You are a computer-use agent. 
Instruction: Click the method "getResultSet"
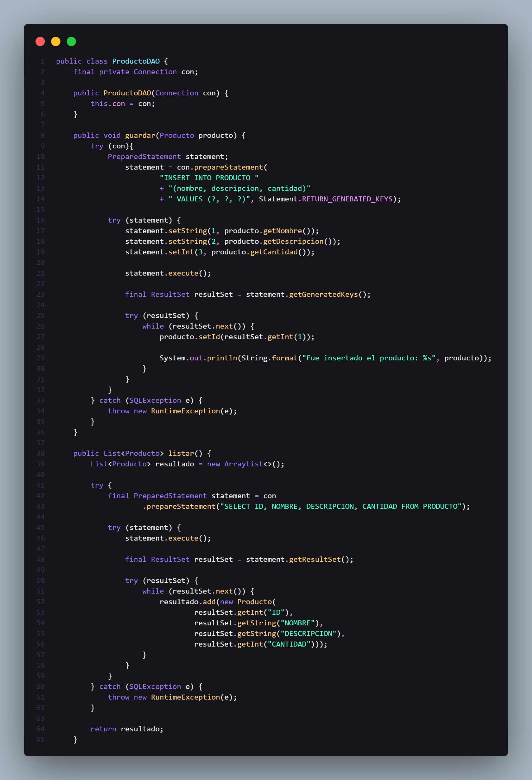315,560
